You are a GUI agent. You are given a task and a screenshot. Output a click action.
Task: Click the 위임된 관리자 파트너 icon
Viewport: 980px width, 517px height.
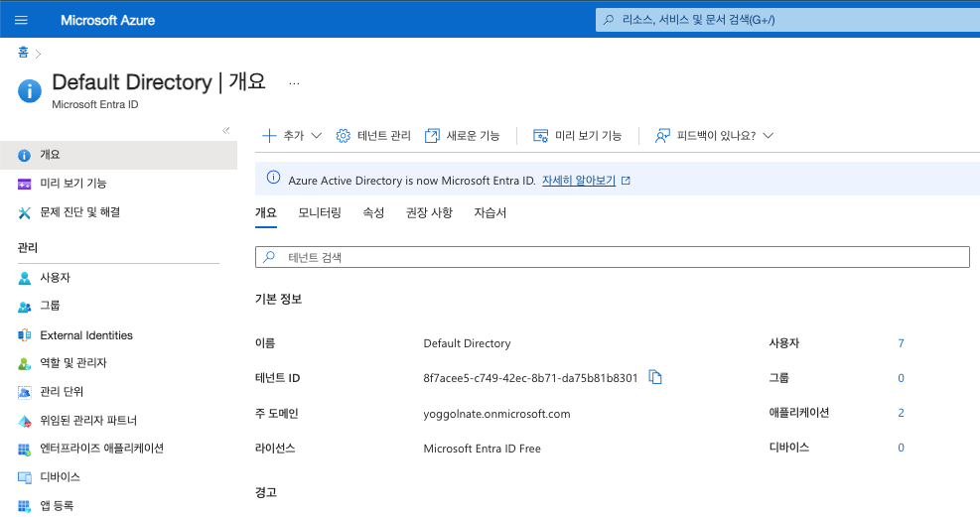[25, 422]
